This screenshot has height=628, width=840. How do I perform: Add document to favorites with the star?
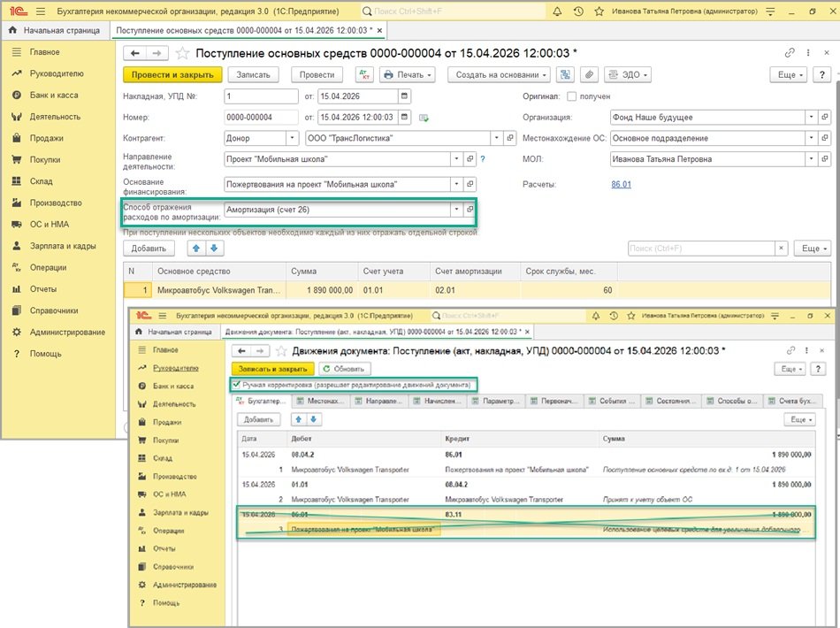182,53
